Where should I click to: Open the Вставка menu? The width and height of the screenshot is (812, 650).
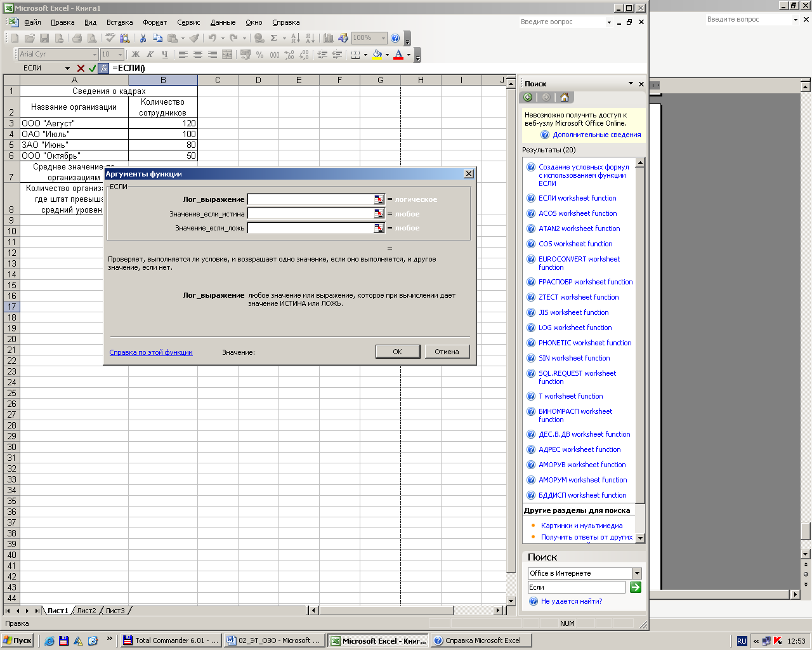(120, 22)
